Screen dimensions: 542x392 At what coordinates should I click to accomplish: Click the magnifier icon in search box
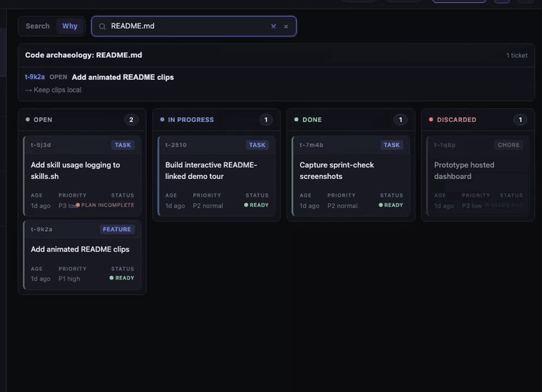pyautogui.click(x=102, y=26)
